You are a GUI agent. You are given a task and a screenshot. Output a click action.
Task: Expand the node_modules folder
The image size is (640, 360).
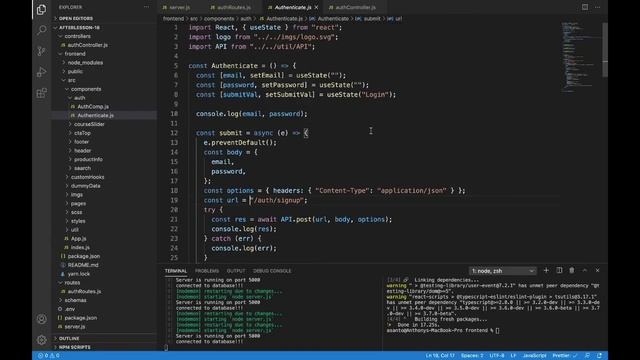(x=85, y=62)
